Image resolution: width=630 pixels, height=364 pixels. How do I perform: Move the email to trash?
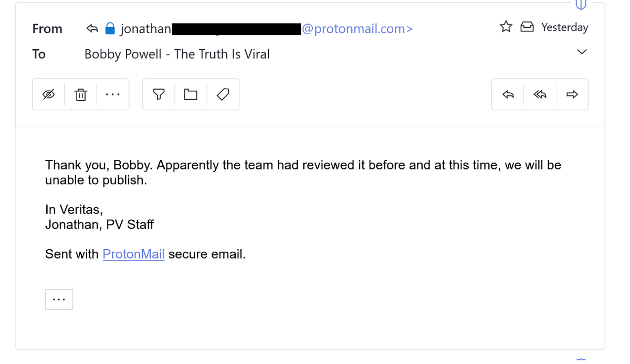81,94
